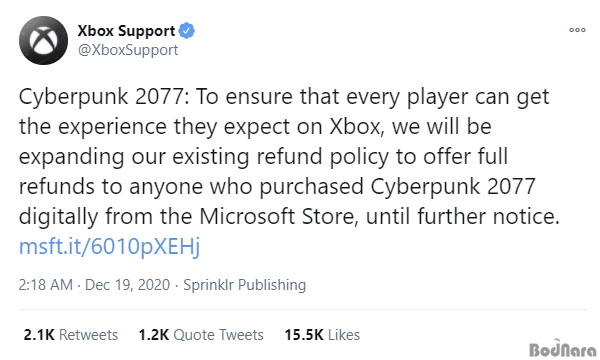Click the word Retweets label

[88, 335]
